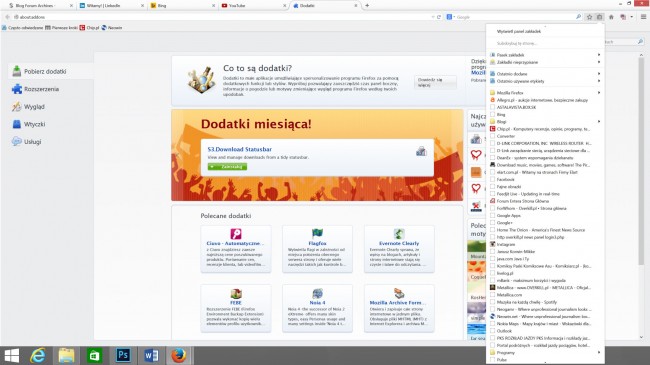Open Windows Store from the taskbar

tap(94, 355)
